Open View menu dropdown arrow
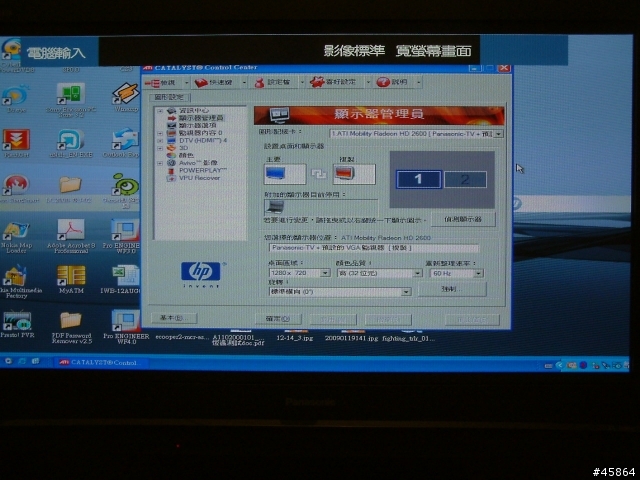This screenshot has width=640, height=480. tap(187, 83)
